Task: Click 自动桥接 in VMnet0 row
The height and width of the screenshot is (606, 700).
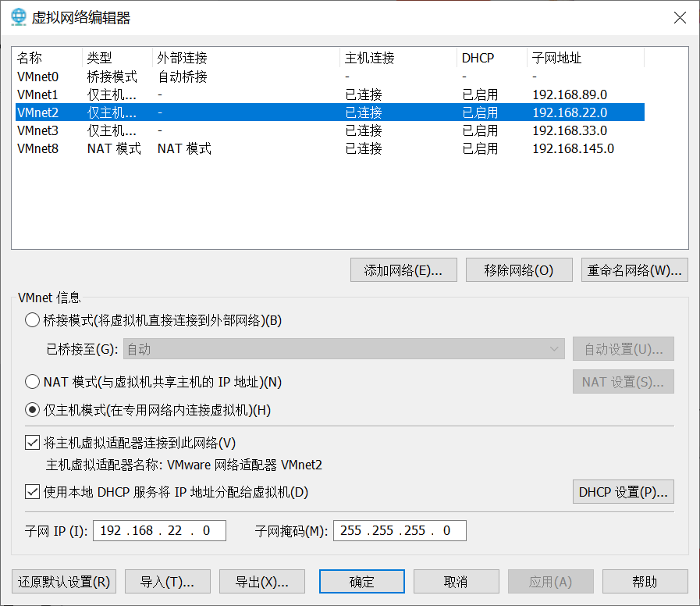Action: 183,77
